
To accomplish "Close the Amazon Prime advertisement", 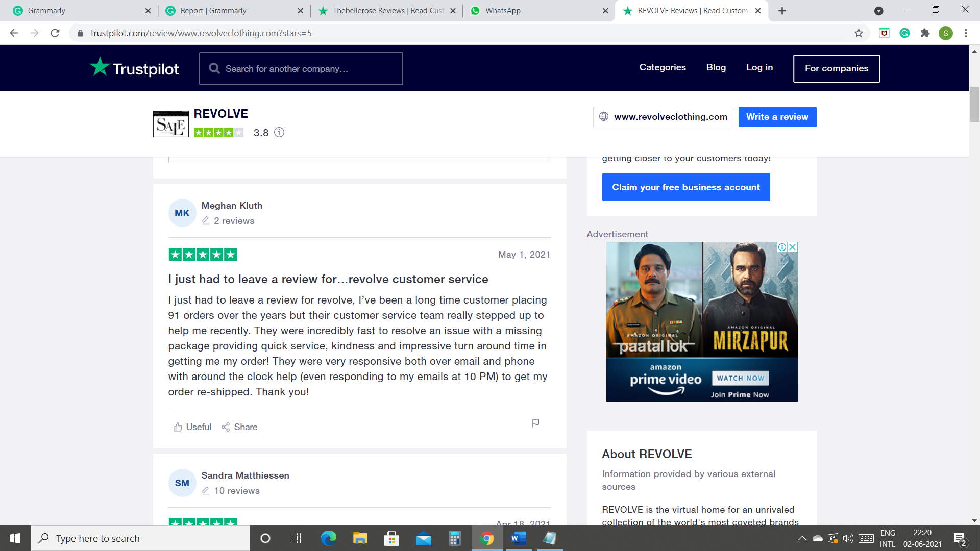I will coord(793,247).
